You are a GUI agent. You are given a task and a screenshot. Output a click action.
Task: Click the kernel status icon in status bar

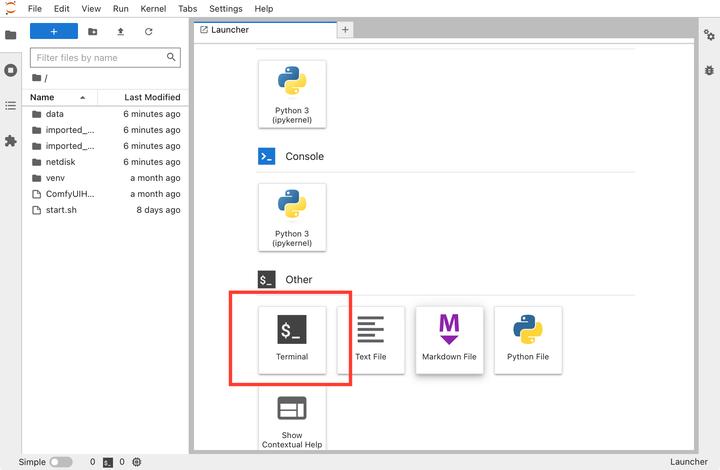[136, 462]
